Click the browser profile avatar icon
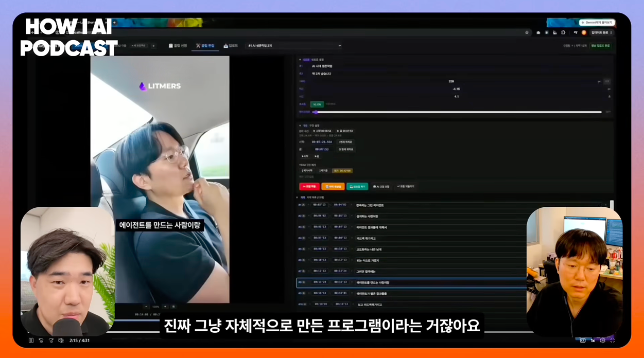The image size is (644, 358). point(584,32)
